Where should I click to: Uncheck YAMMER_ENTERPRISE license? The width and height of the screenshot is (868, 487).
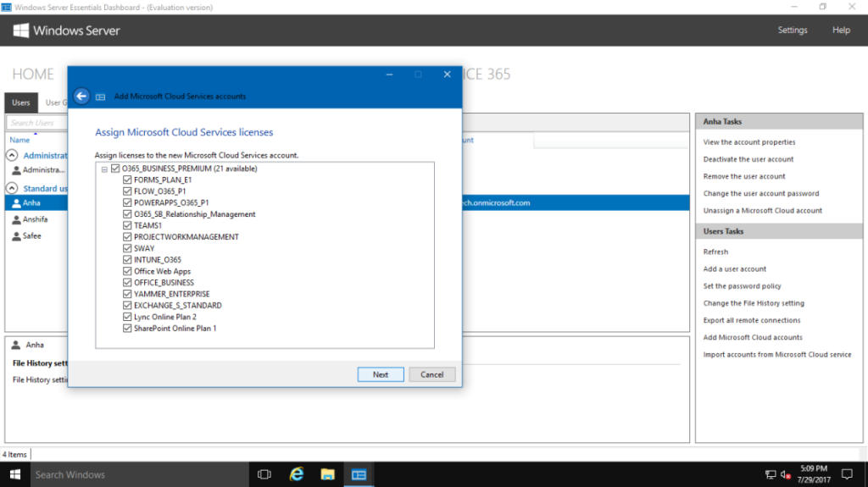coord(127,294)
